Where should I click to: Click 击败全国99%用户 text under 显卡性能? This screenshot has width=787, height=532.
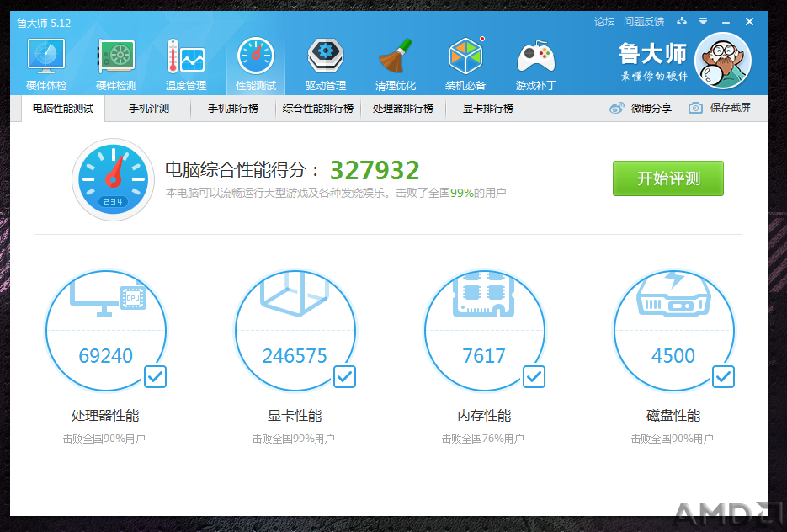(x=294, y=439)
